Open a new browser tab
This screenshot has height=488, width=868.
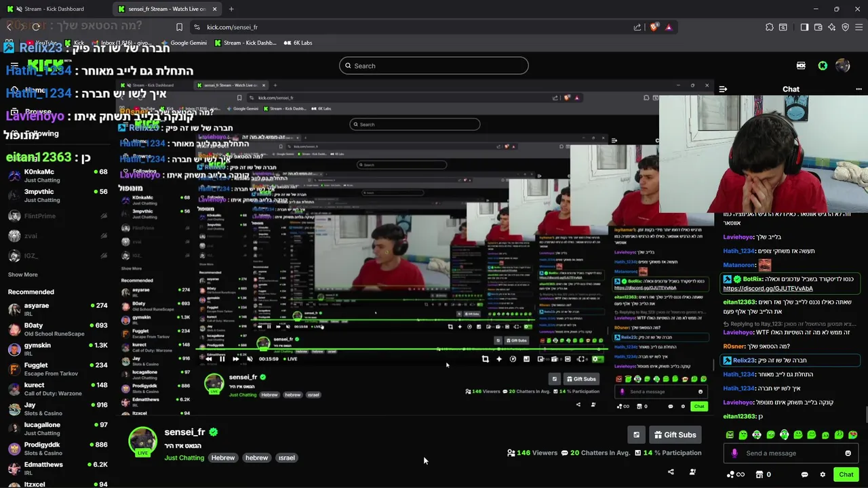[231, 9]
